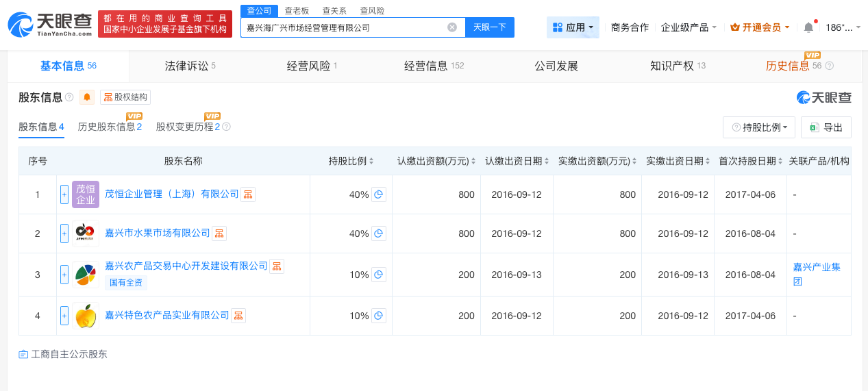868x391 pixels.
Task: Select 查关系 search mode tab
Action: coord(334,10)
